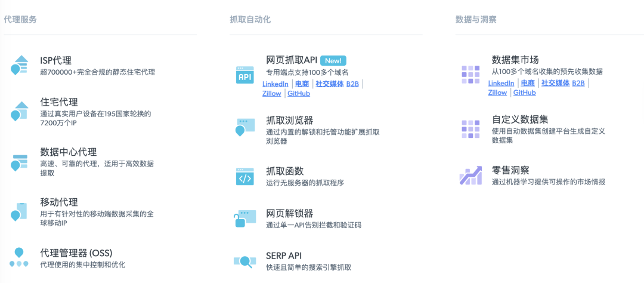644x283 pixels.
Task: Click 社交媒体 link under 网页抓取API
Action: (x=330, y=84)
